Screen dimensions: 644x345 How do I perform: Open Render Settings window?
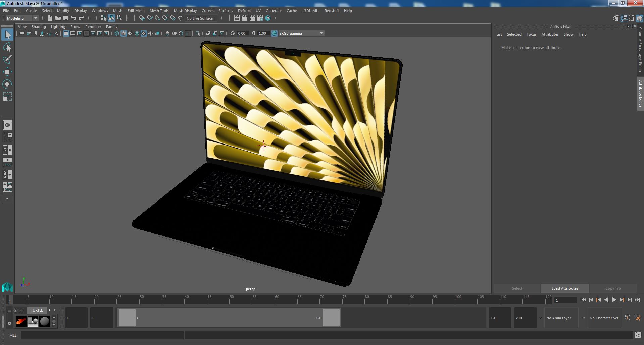click(260, 18)
